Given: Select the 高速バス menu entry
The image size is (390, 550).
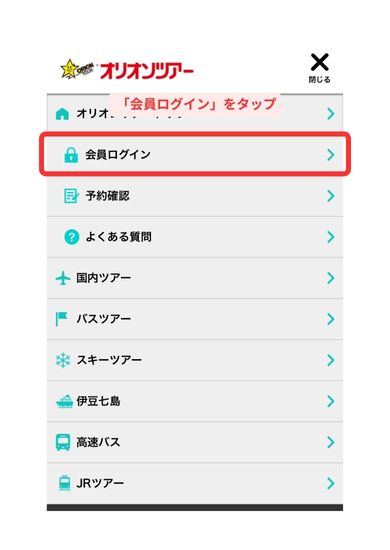Looking at the screenshot, I should point(195,442).
